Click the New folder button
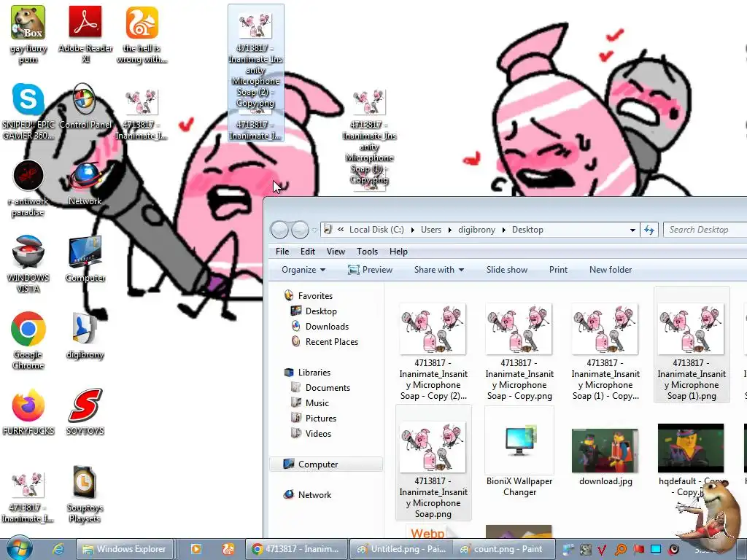 611,270
